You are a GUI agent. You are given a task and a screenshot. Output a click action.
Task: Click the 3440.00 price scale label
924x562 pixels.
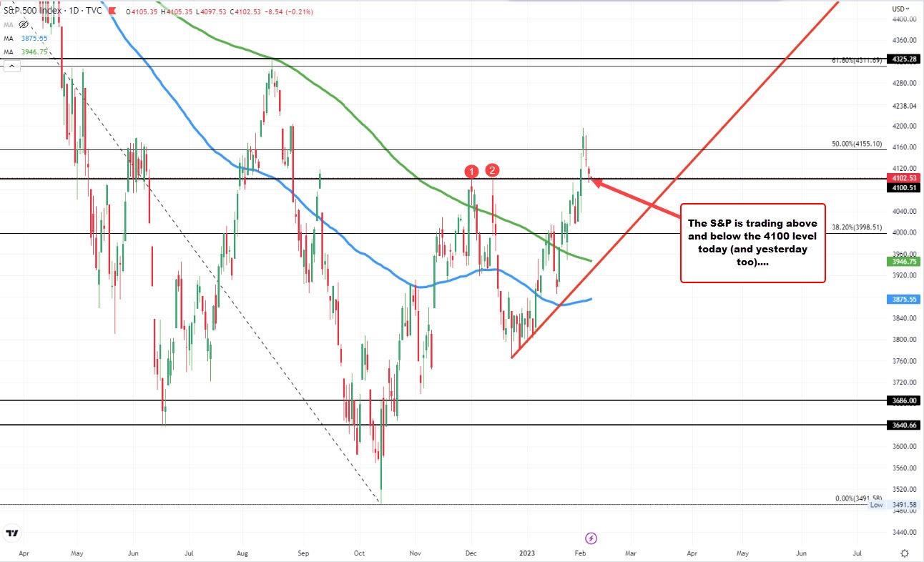pyautogui.click(x=904, y=533)
